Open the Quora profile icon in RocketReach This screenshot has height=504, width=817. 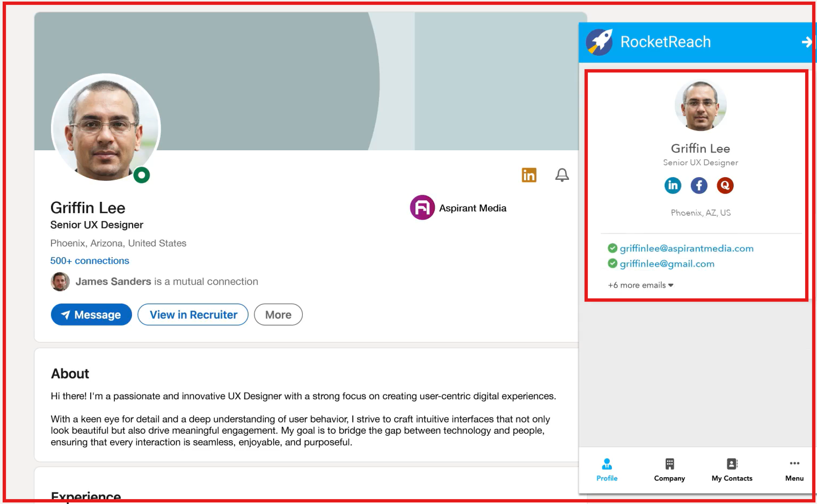725,185
